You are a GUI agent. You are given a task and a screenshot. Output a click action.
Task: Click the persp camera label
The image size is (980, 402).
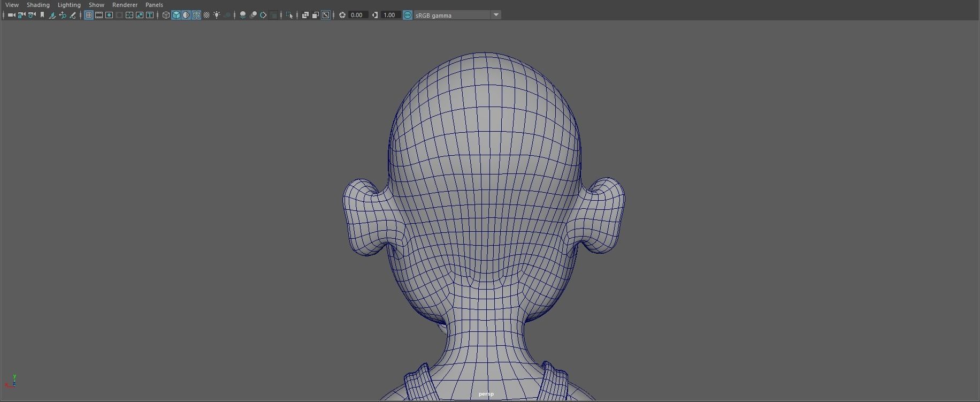(486, 394)
